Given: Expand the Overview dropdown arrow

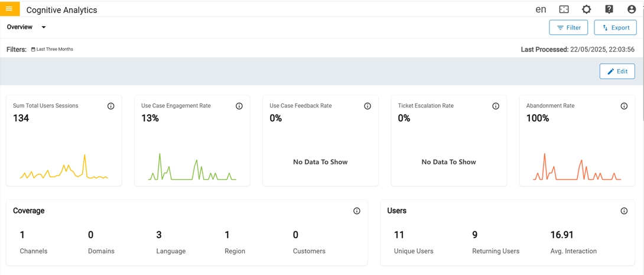Looking at the screenshot, I should coord(44,27).
